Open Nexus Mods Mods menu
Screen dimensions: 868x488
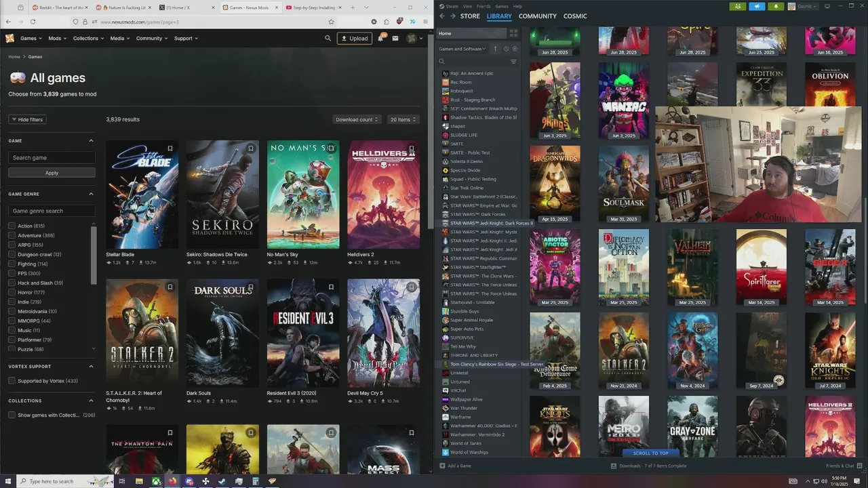[x=57, y=39]
